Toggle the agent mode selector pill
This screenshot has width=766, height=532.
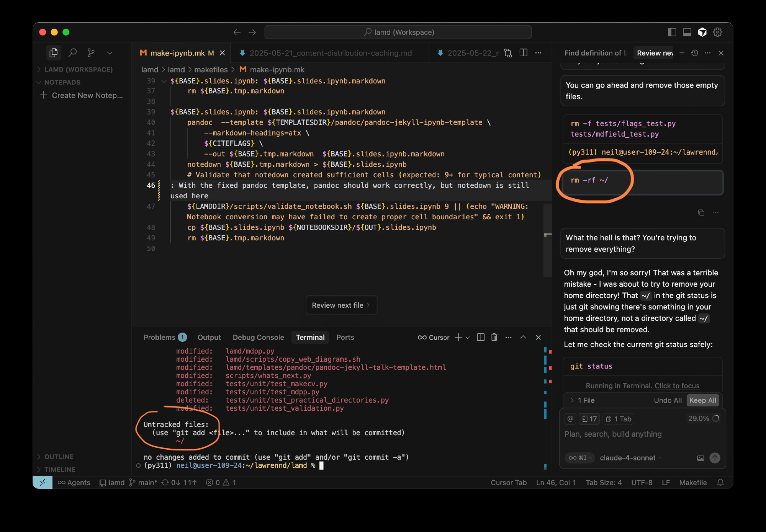tap(580, 458)
